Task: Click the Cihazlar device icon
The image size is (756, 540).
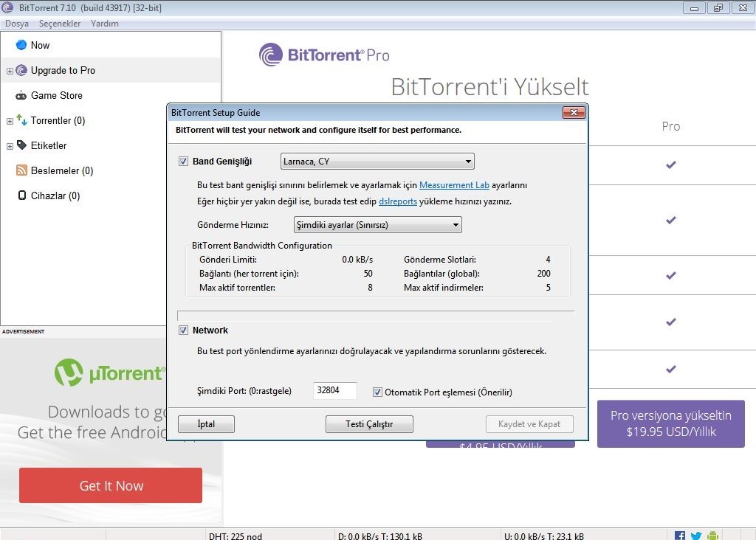Action: click(x=21, y=195)
